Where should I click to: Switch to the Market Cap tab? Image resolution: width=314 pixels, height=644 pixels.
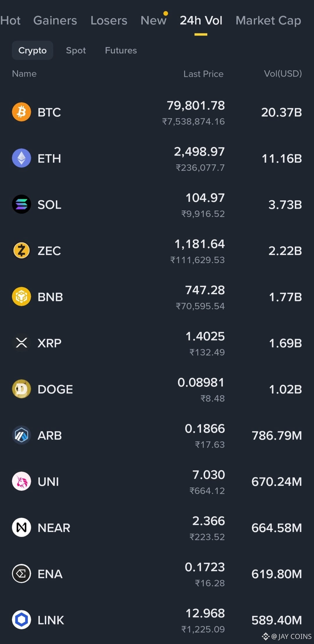pyautogui.click(x=268, y=21)
